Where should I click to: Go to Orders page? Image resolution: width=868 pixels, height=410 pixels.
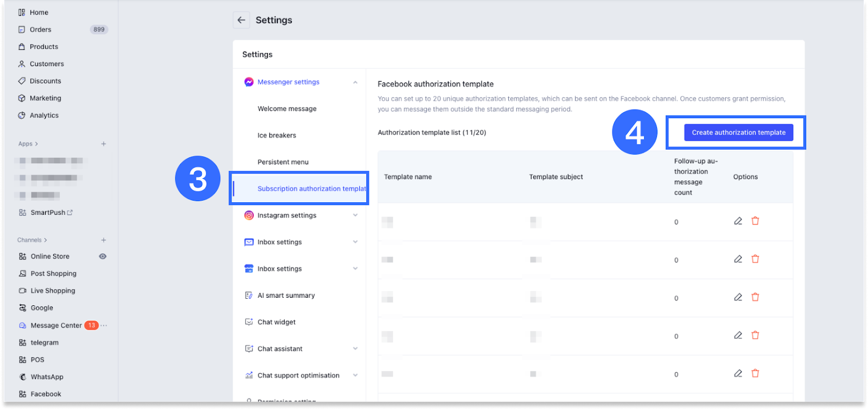click(41, 30)
